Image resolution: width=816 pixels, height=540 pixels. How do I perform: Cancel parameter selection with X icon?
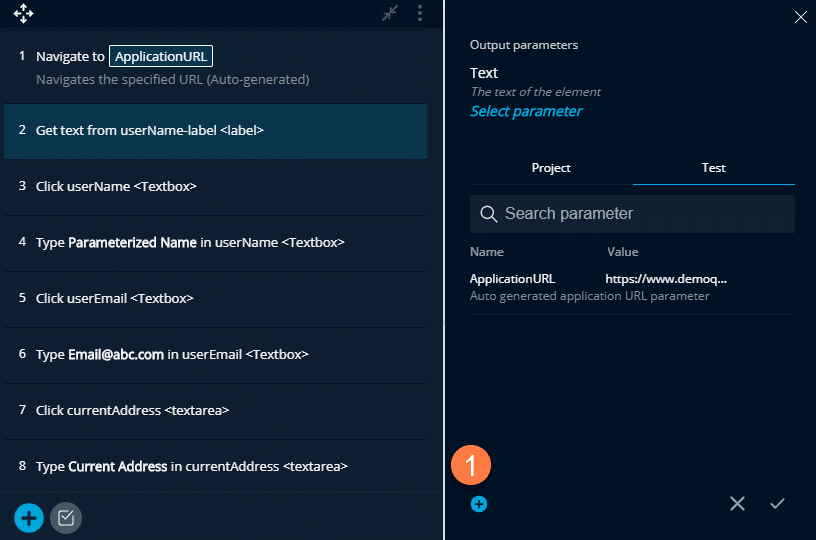[x=737, y=504]
